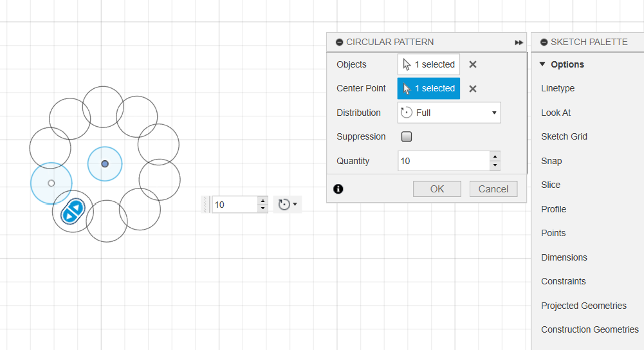The height and width of the screenshot is (350, 644).
Task: Click the double-arrow expand icon in dialog header
Action: click(x=519, y=42)
